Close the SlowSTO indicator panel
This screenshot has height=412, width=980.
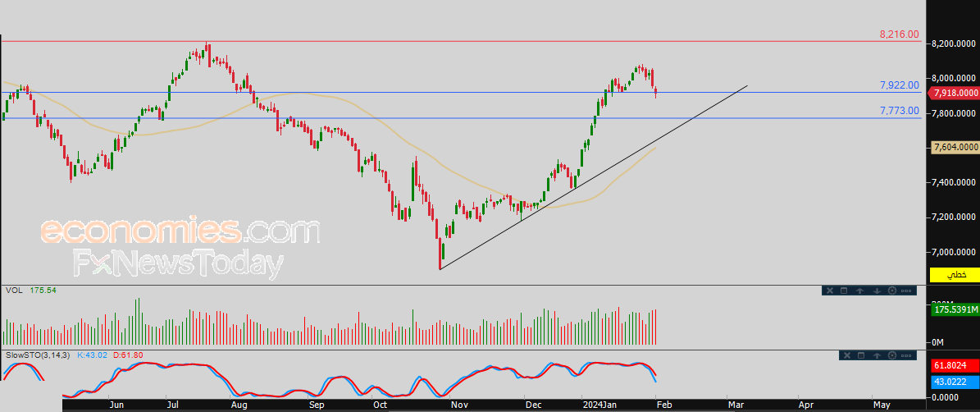click(x=847, y=355)
